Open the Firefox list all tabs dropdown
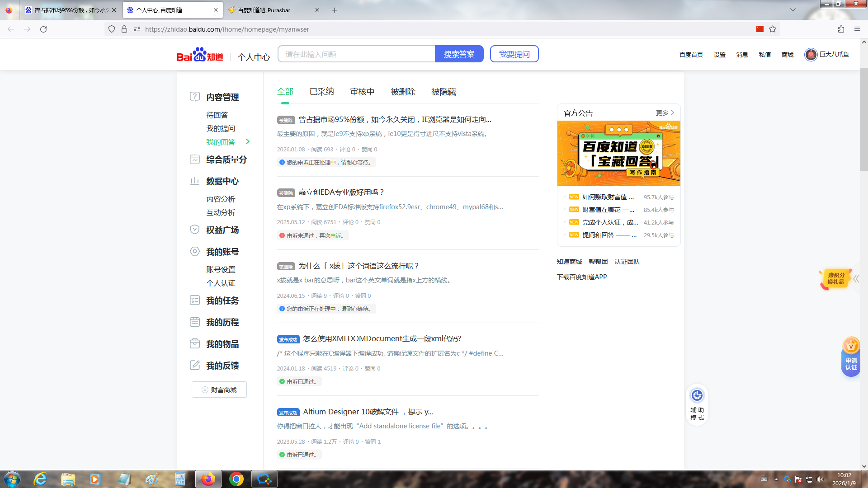Screen dimensions: 868x488 pyautogui.click(x=793, y=10)
